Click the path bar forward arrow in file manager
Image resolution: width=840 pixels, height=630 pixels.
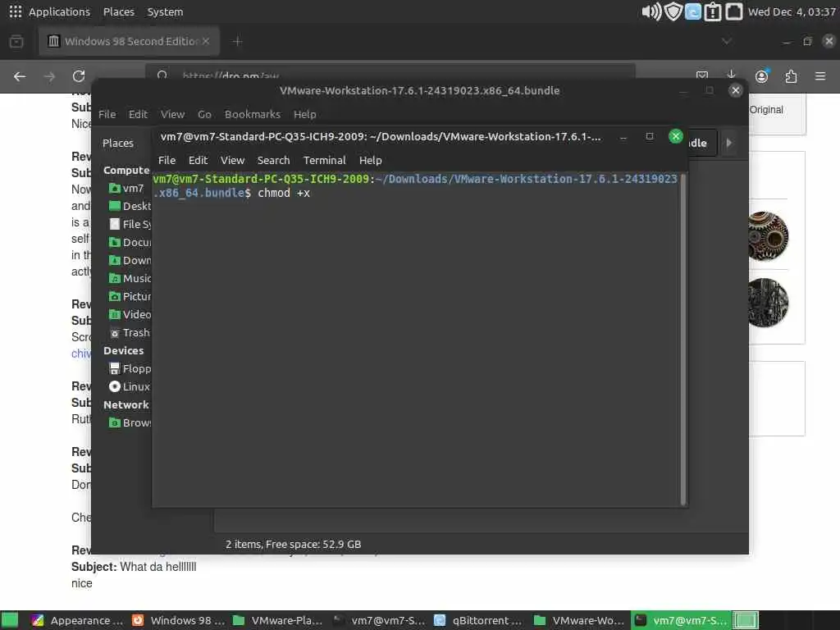coord(729,143)
